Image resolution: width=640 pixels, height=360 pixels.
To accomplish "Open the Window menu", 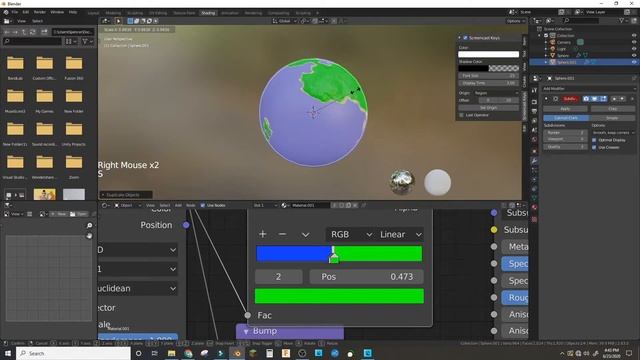I will [57, 12].
